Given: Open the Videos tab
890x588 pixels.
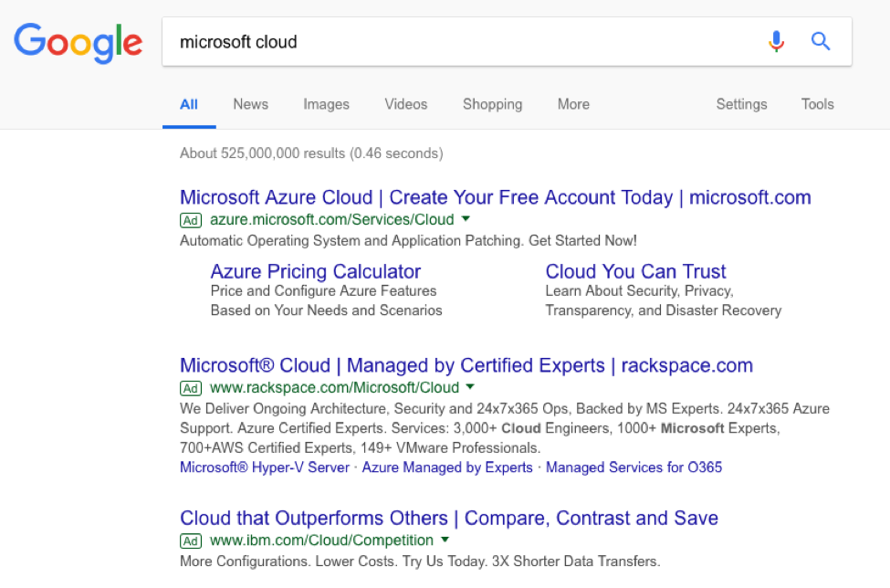Looking at the screenshot, I should (x=405, y=104).
